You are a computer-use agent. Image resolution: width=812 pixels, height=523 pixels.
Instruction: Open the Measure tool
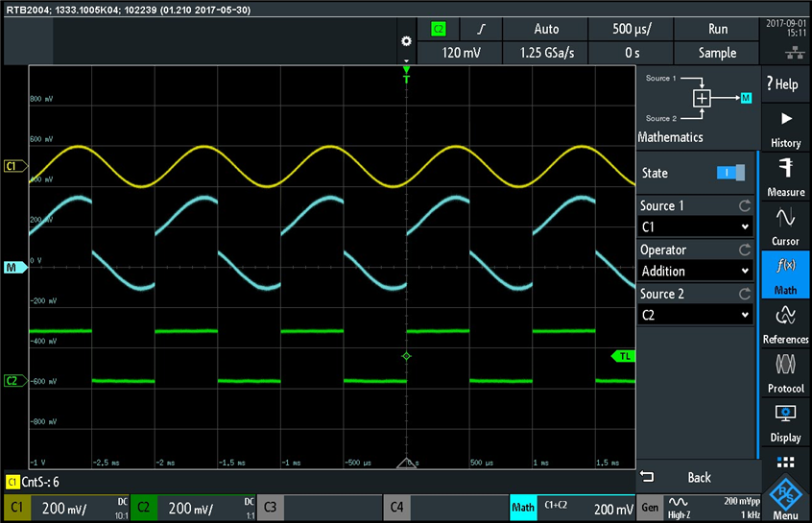click(x=785, y=177)
